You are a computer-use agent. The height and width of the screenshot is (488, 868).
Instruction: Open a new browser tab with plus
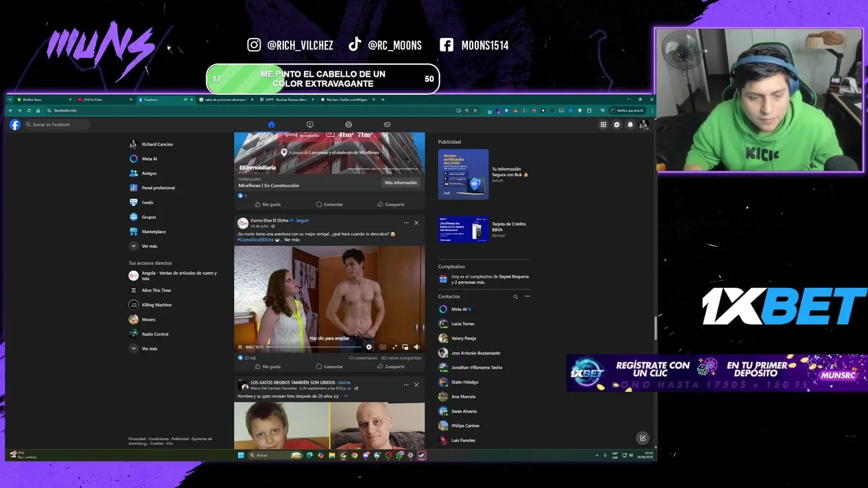[x=382, y=100]
